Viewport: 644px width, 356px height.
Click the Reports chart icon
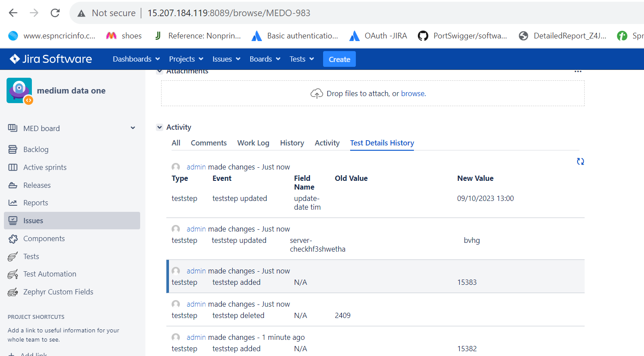coord(13,203)
